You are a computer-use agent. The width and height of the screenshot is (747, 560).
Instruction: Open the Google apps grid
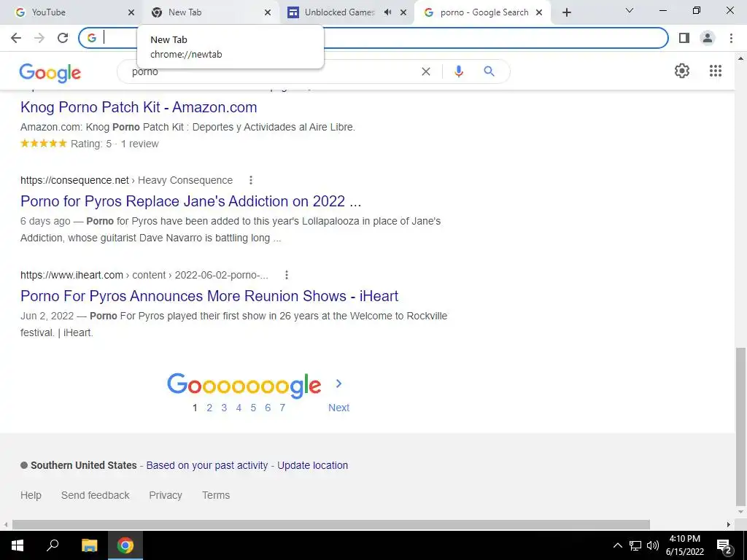(x=716, y=71)
